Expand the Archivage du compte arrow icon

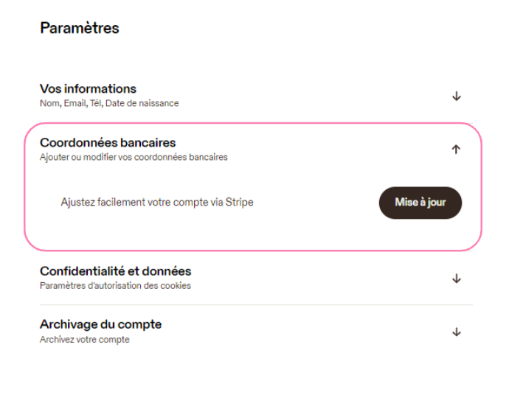tap(457, 332)
